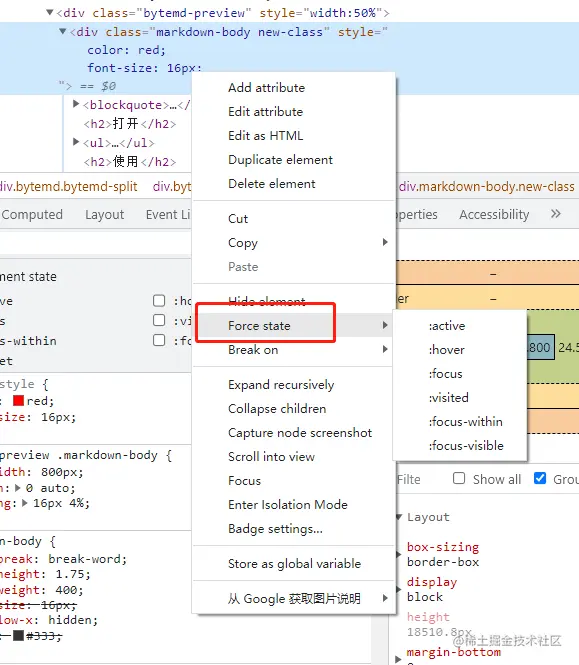Screen dimensions: 579x665
Task: Force the :active state
Action: [460, 326]
